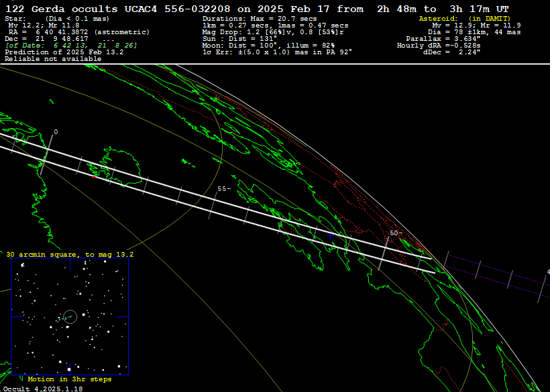The image size is (550, 392).
Task: Select the 30 arcmin star chart inset
Action: 69,316
